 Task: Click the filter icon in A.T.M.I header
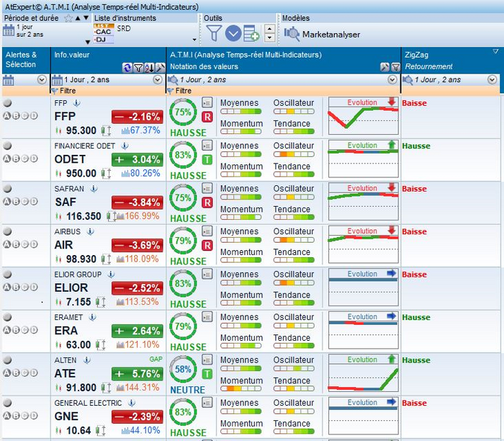tap(396, 67)
